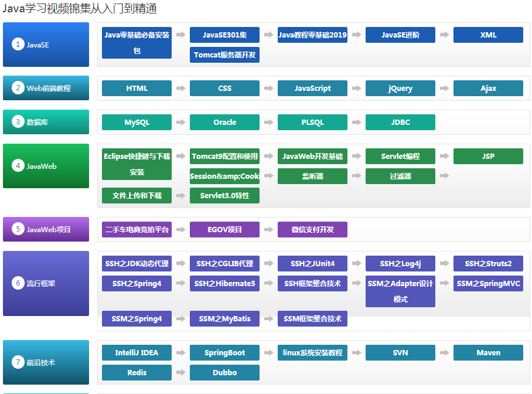The width and height of the screenshot is (532, 394).
Task: Click the 流行框架 category tile
Action: coord(46,283)
